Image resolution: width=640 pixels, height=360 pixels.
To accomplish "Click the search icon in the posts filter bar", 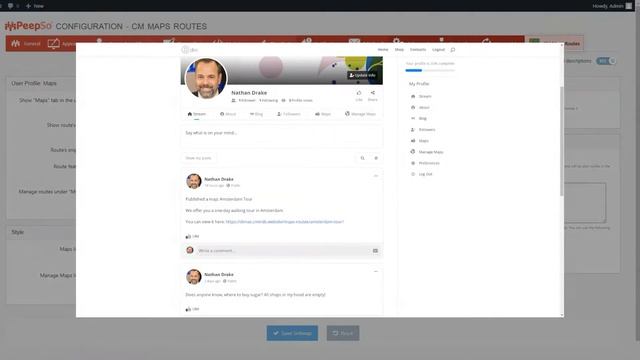I will (362, 158).
